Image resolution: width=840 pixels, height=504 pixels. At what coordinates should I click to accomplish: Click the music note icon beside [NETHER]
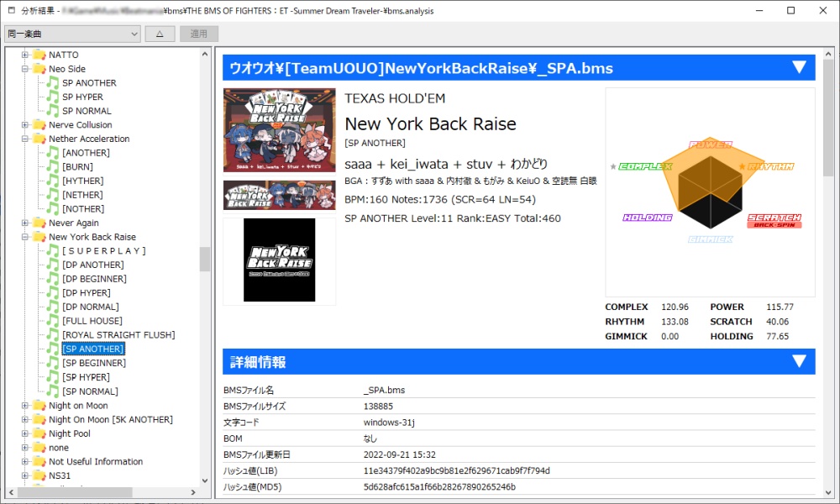52,194
